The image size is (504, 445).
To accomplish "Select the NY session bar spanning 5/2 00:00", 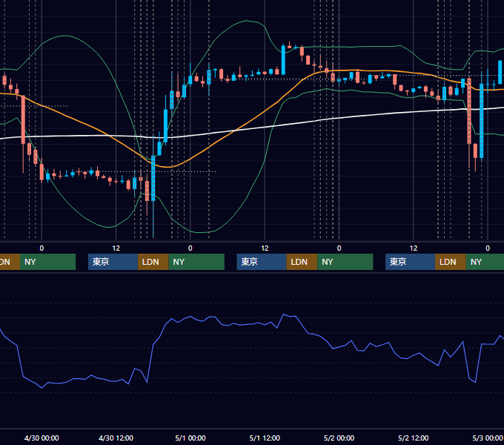I will click(345, 262).
